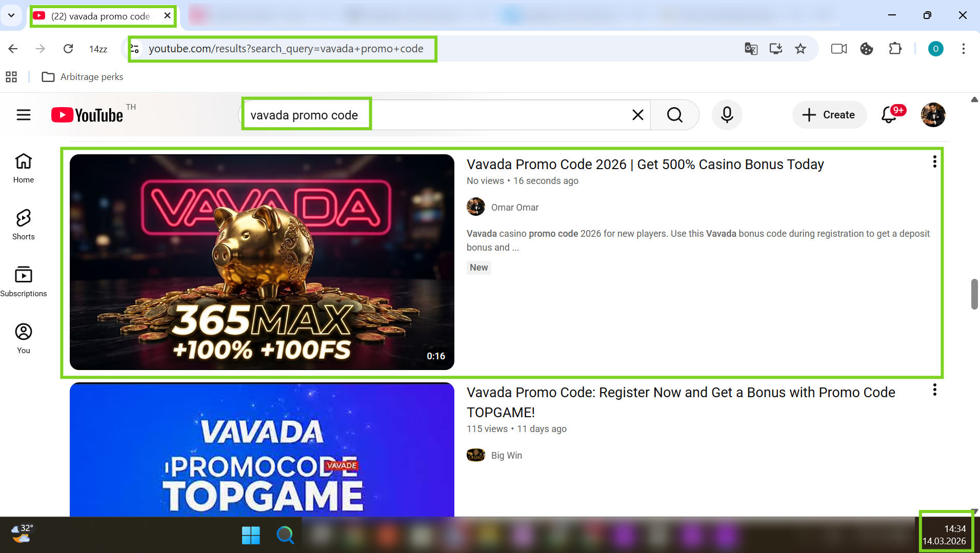Open the Omar Omar channel link
Screen dimensions: 980x553
point(514,208)
